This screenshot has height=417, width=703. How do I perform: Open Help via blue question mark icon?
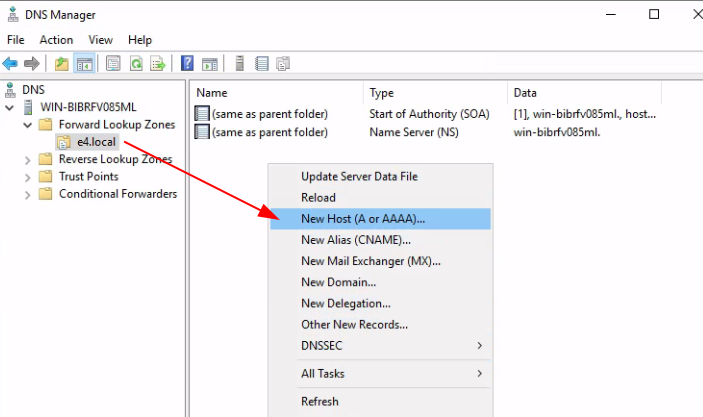(187, 63)
